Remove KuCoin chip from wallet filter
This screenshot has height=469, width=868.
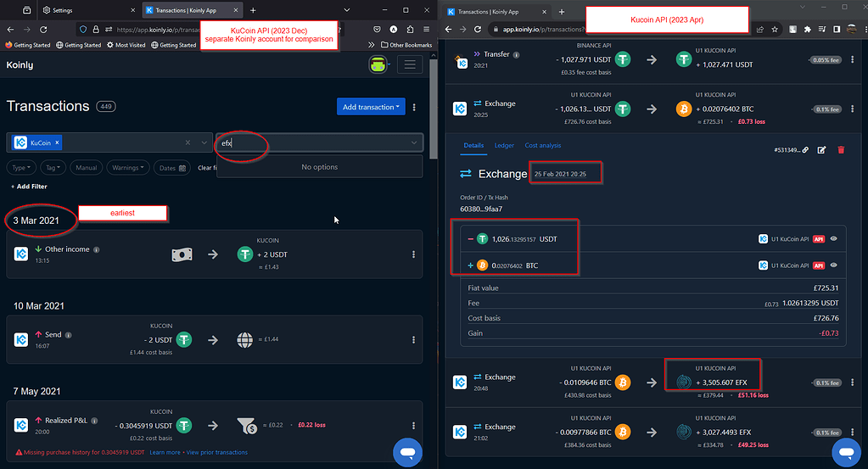(x=57, y=142)
